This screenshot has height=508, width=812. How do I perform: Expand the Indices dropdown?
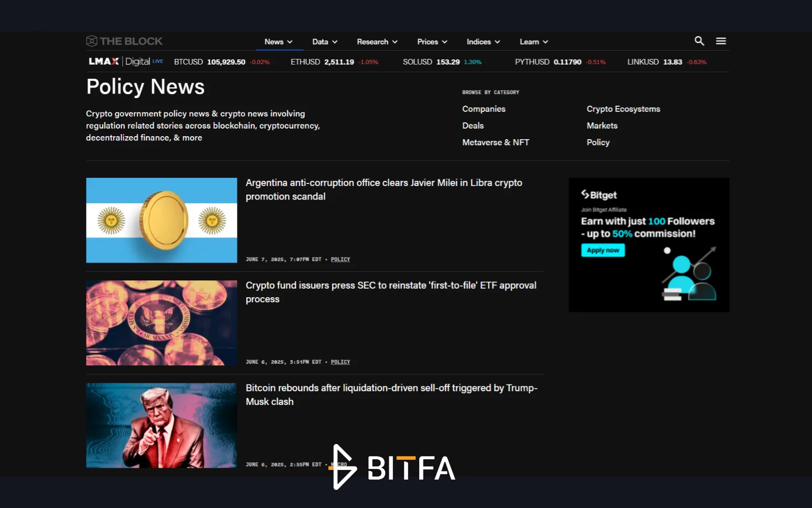484,42
